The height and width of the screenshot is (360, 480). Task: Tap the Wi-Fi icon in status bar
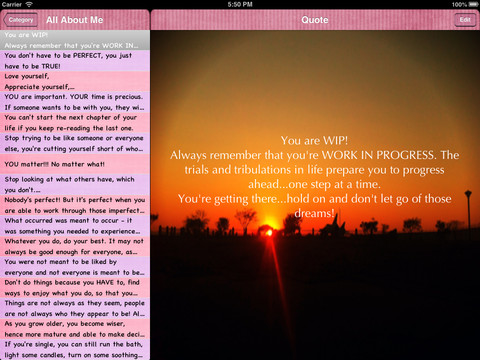(x=29, y=4)
